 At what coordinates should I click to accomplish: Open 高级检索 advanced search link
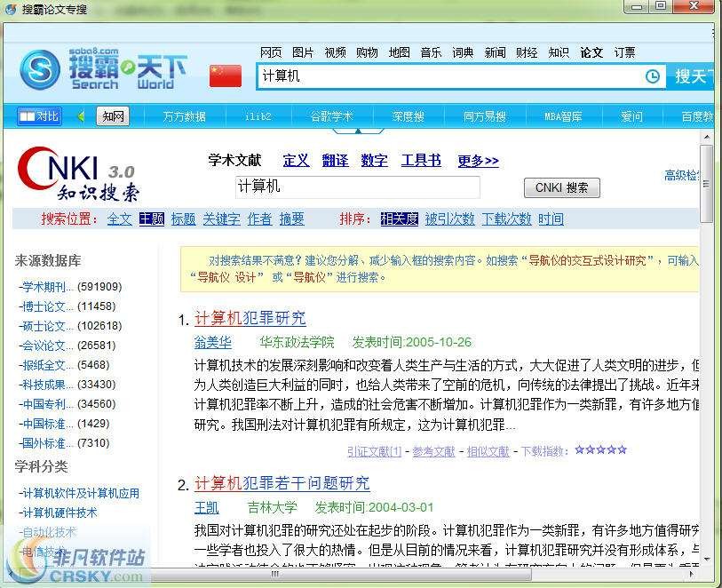click(681, 175)
